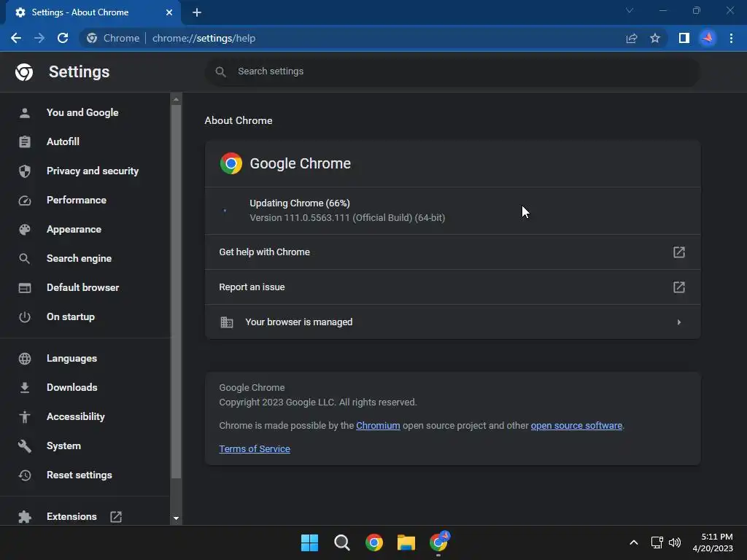The width and height of the screenshot is (747, 560).
Task: Click the Get help with Chrome row
Action: point(452,252)
